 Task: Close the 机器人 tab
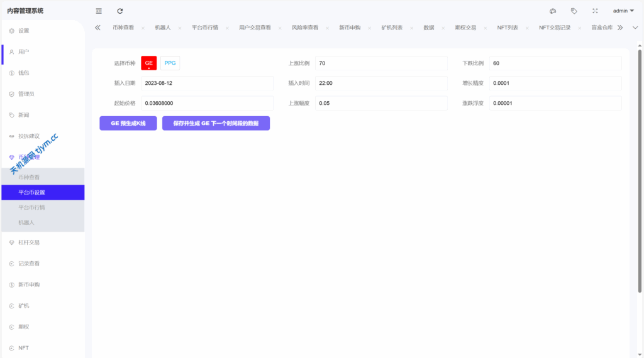point(179,28)
